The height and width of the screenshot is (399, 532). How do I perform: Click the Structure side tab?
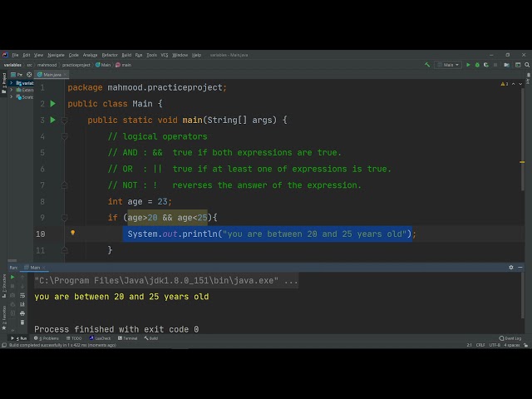[3, 286]
